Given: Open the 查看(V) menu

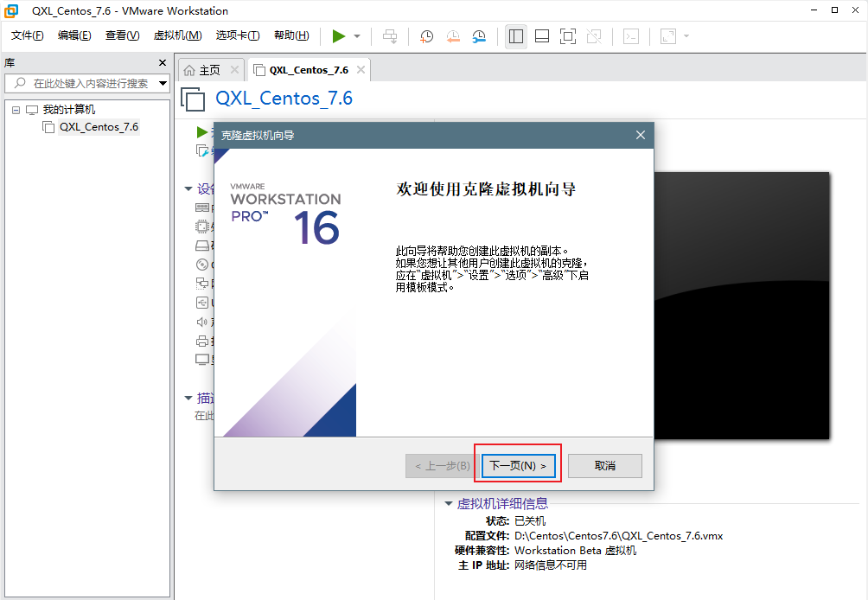Looking at the screenshot, I should click(x=123, y=35).
